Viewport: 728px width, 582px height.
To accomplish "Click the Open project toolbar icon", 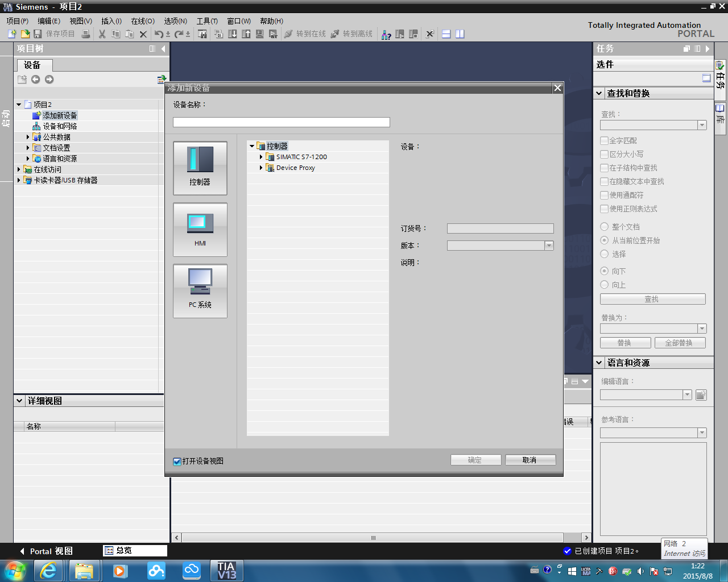I will tap(25, 34).
